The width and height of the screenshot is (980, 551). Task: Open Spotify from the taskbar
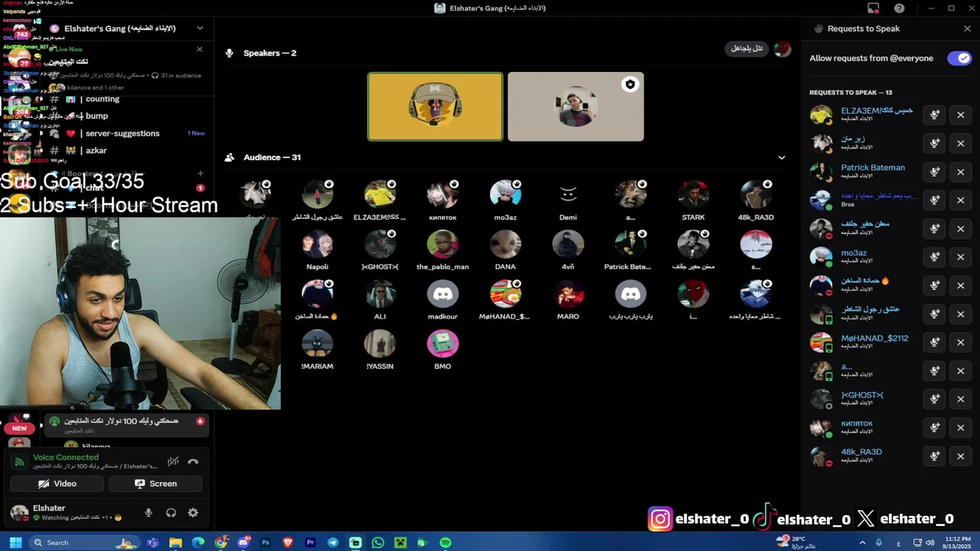(446, 543)
